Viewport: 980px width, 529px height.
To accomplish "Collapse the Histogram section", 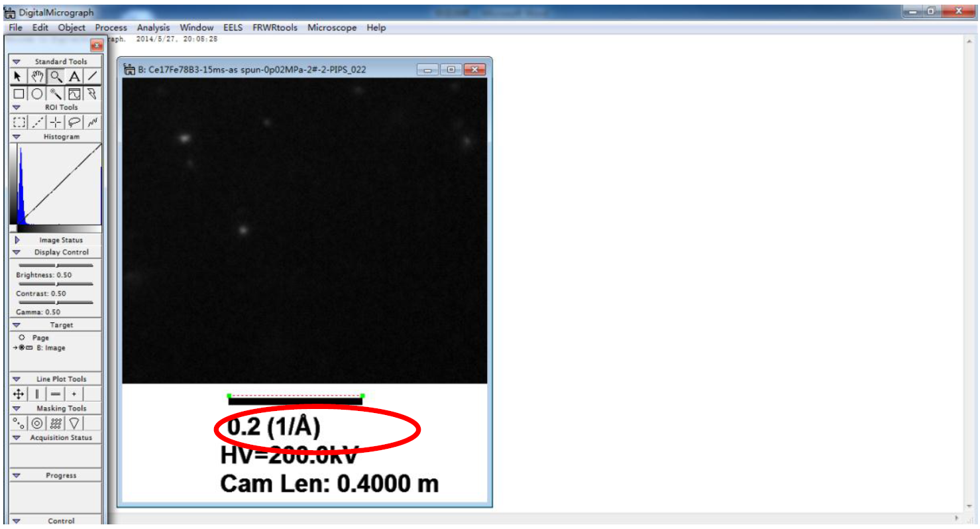I will (x=17, y=137).
